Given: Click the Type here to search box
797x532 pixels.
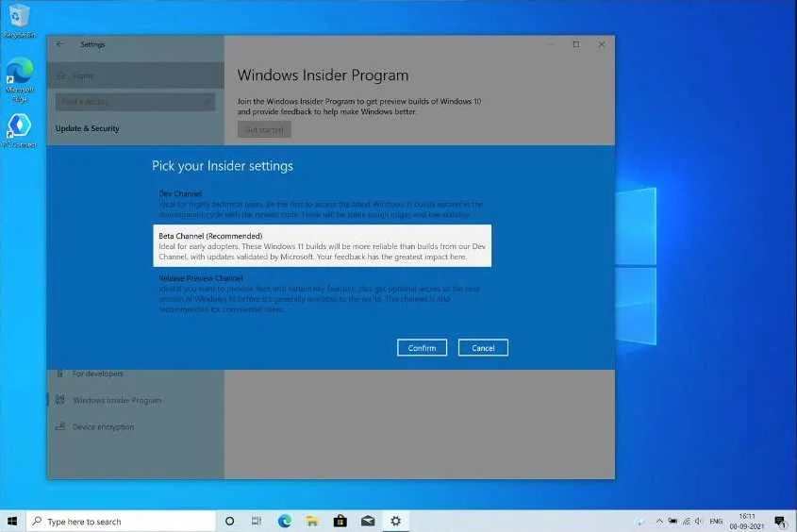Looking at the screenshot, I should click(x=121, y=521).
